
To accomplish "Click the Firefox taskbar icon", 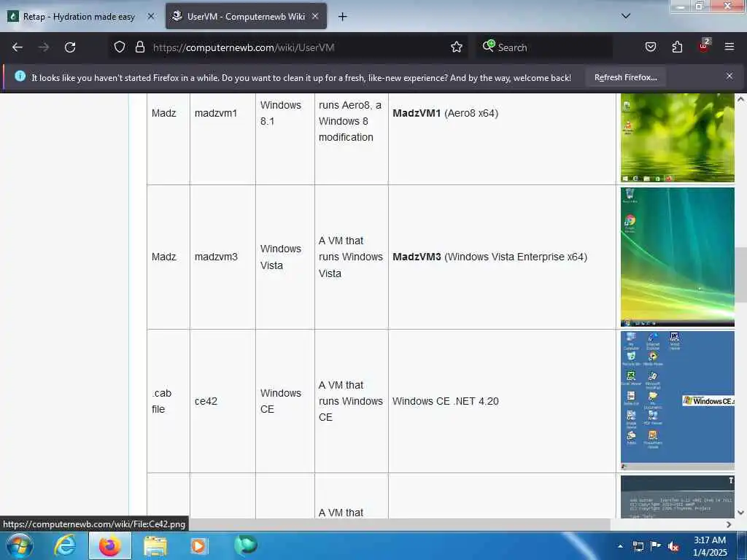I will click(109, 545).
